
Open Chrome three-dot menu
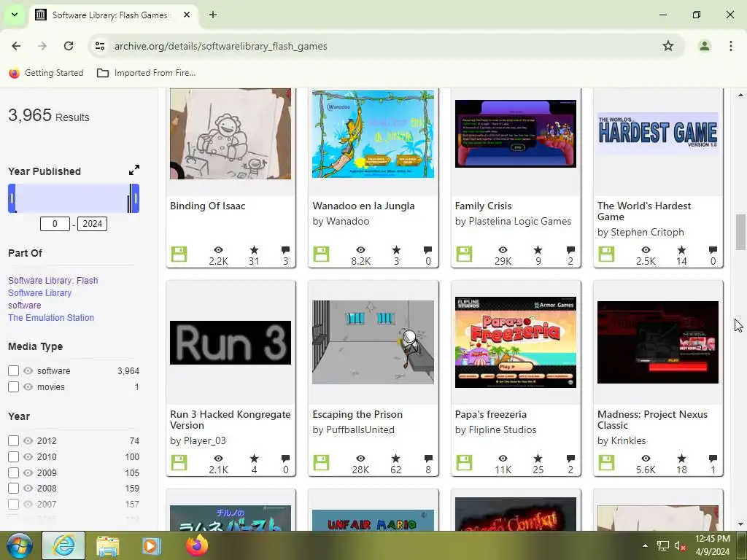(x=731, y=46)
